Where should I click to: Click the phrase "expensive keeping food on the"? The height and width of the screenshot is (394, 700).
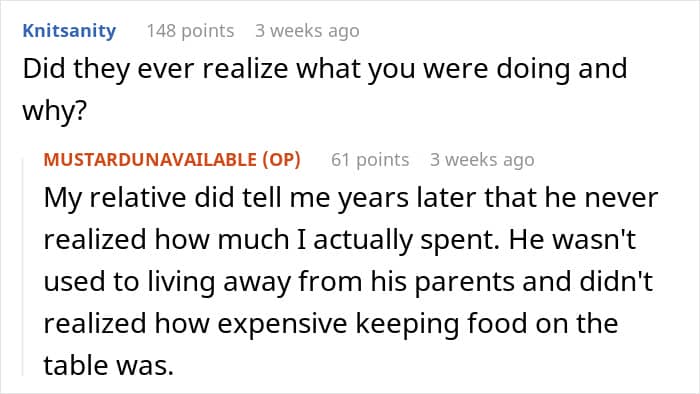(418, 323)
